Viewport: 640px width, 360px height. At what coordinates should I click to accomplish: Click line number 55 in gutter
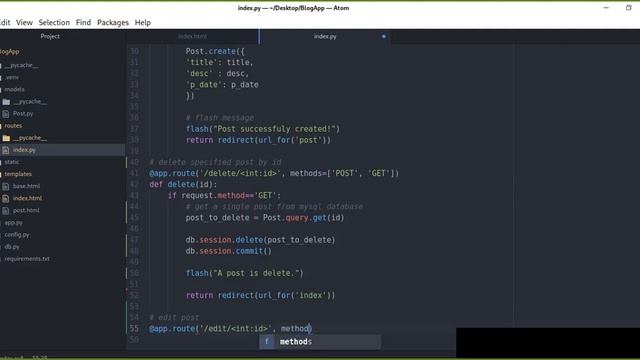(134, 329)
